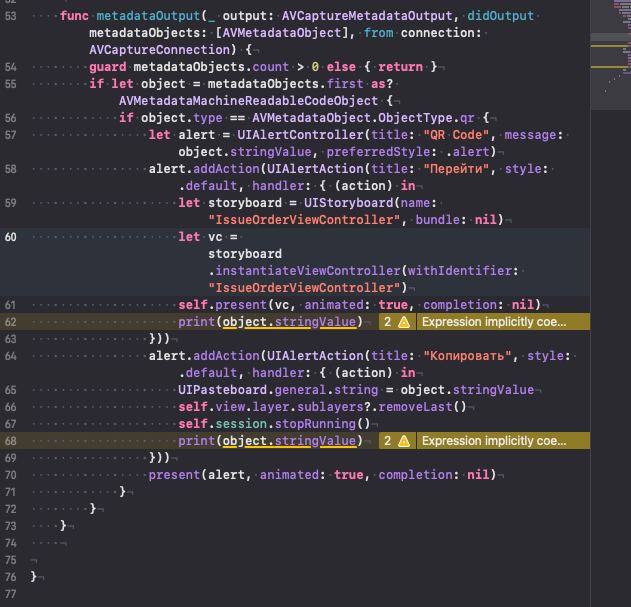Select line number 60 in the gutter

(11, 237)
